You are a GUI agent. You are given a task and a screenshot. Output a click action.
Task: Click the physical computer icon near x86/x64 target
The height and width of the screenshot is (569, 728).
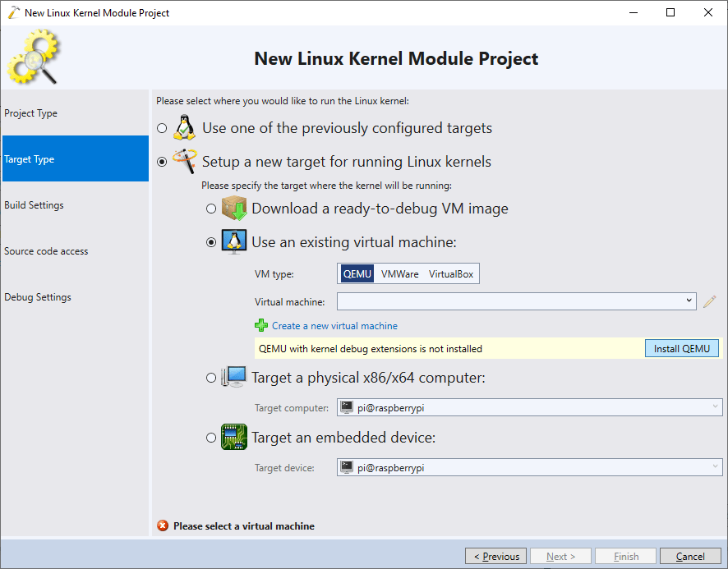click(x=233, y=375)
